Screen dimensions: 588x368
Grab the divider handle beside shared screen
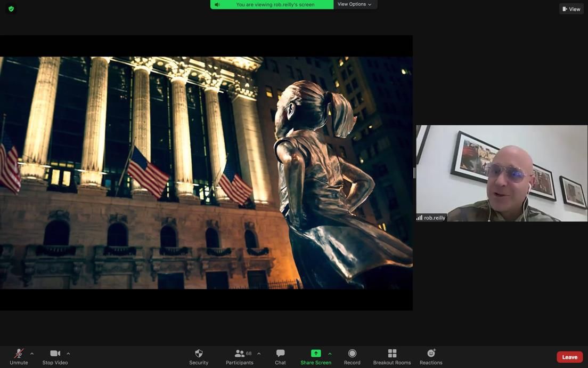(414, 173)
